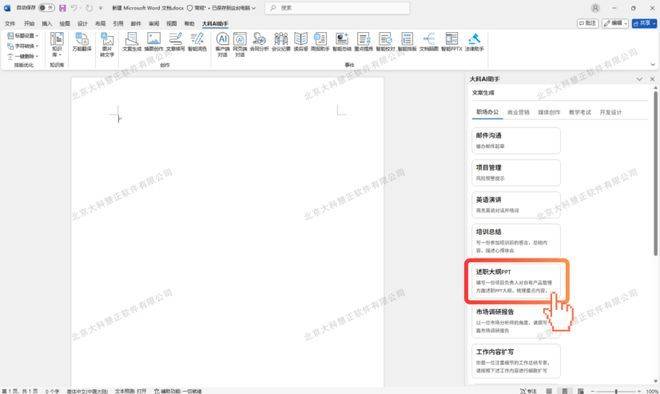Choose the 英语演讲 template card
660x394 pixels.
[516, 205]
